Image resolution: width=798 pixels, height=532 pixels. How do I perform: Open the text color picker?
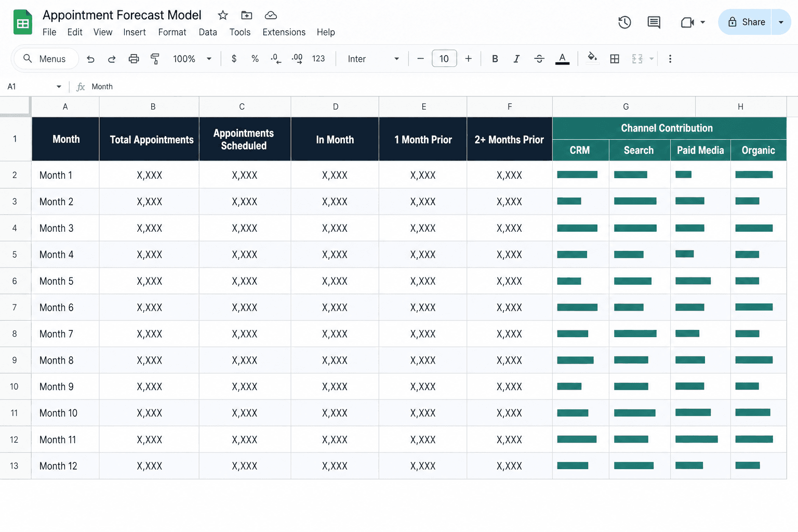[562, 59]
